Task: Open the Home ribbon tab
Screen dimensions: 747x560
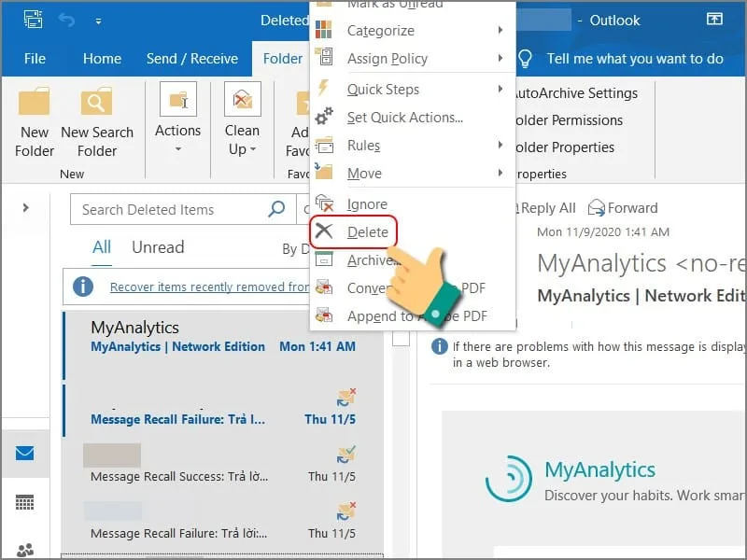Action: click(x=102, y=58)
